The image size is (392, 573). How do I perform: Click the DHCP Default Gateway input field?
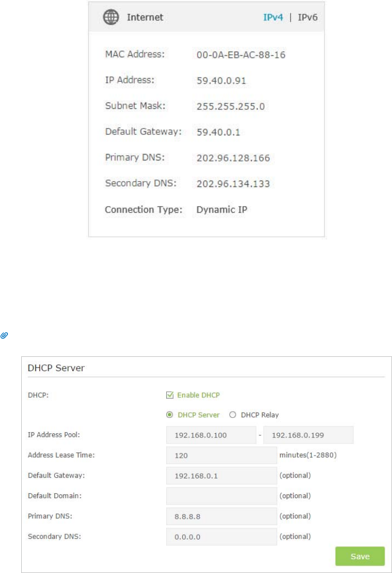pos(221,476)
